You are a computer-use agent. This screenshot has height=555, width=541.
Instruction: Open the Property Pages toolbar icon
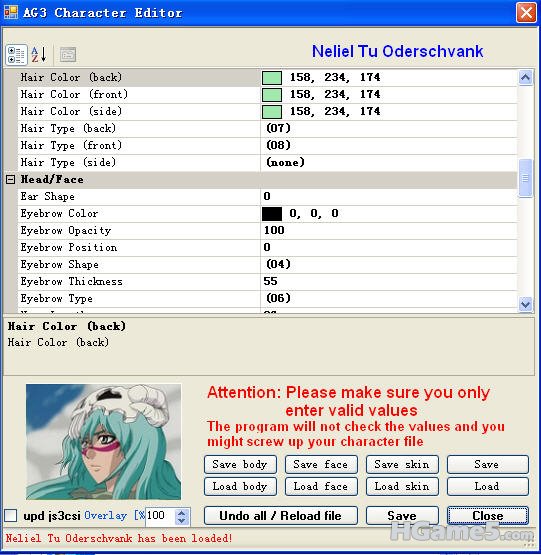[68, 55]
